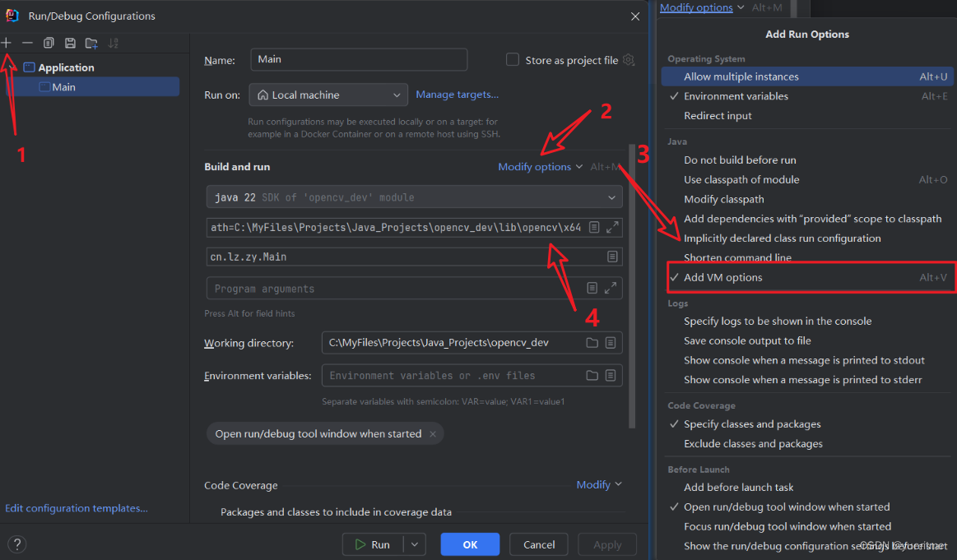Click the Remove Configuration minus icon

[27, 42]
